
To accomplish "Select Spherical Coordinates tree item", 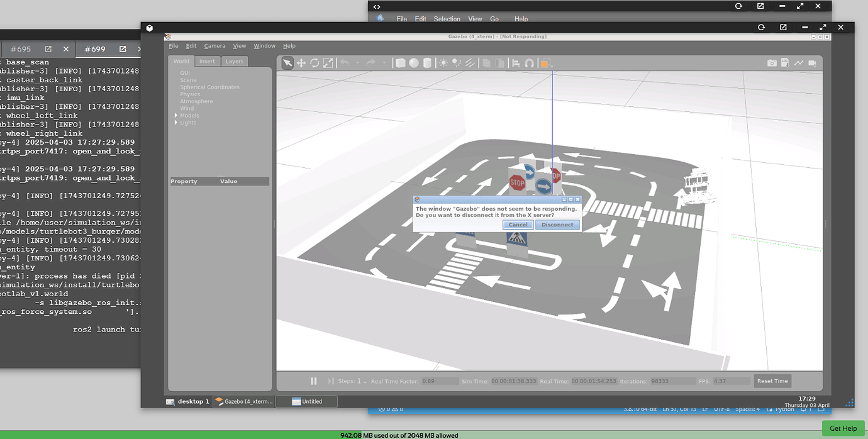I will (x=209, y=87).
